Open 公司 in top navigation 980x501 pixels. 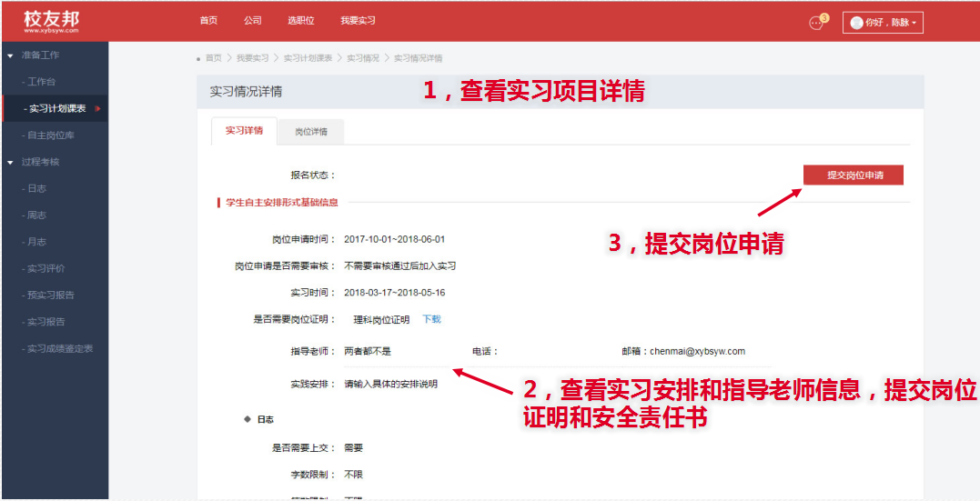coord(253,21)
